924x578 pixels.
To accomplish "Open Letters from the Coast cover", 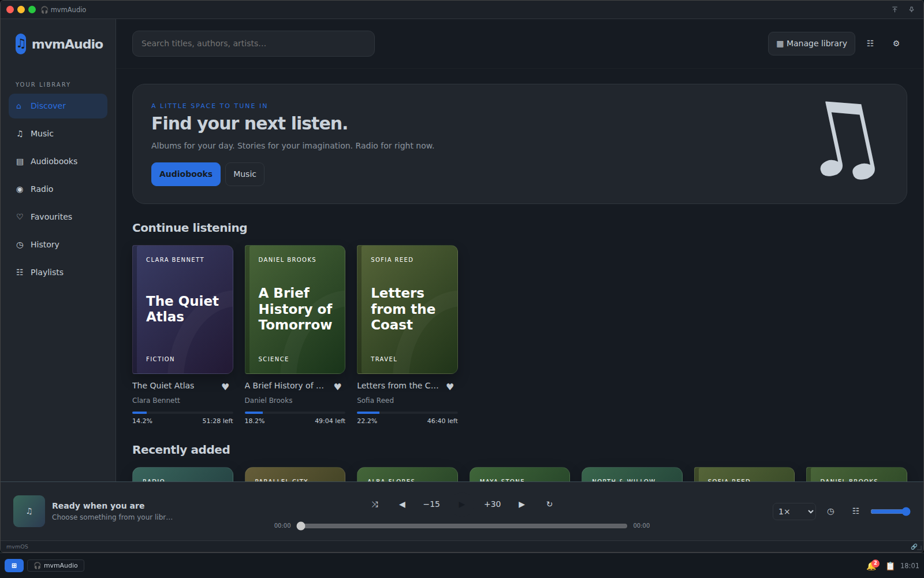I will [x=407, y=310].
